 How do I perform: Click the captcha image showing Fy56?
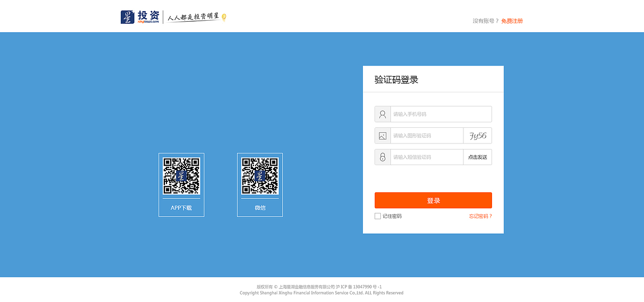pos(477,135)
